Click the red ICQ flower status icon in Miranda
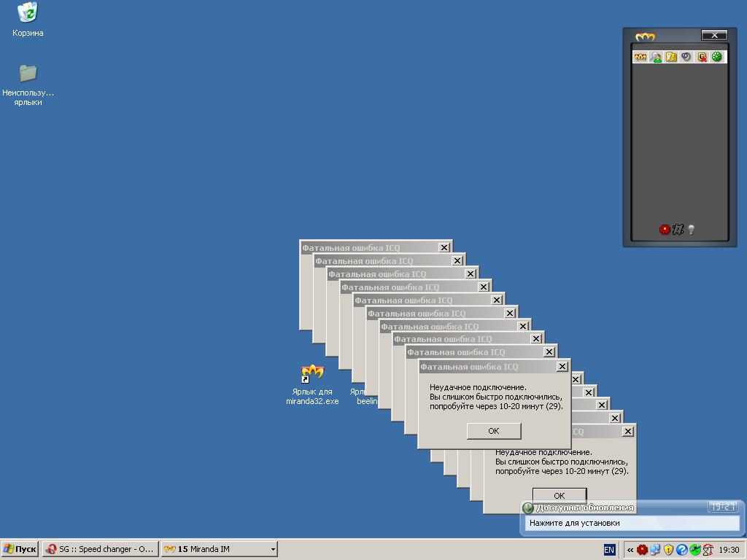This screenshot has height=560, width=747. pos(665,230)
